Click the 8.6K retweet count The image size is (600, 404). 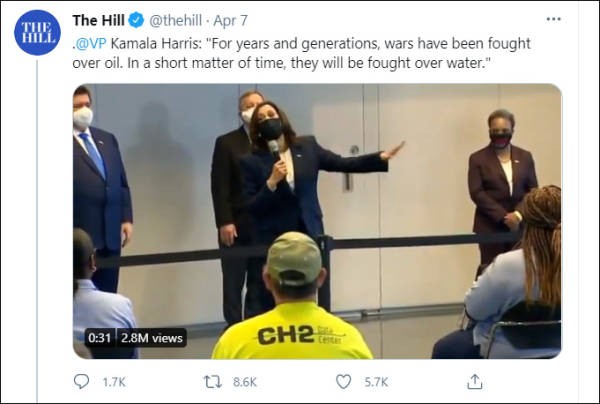(244, 382)
